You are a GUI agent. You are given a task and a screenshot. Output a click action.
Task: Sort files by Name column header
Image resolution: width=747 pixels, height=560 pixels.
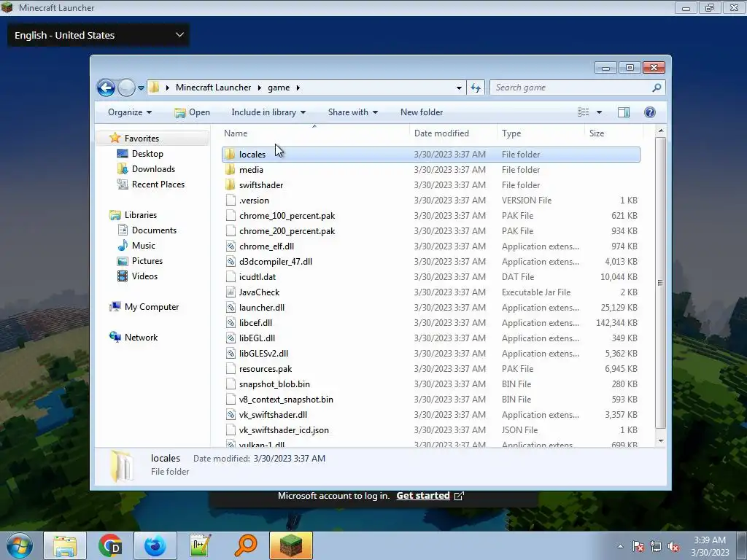coord(314,133)
